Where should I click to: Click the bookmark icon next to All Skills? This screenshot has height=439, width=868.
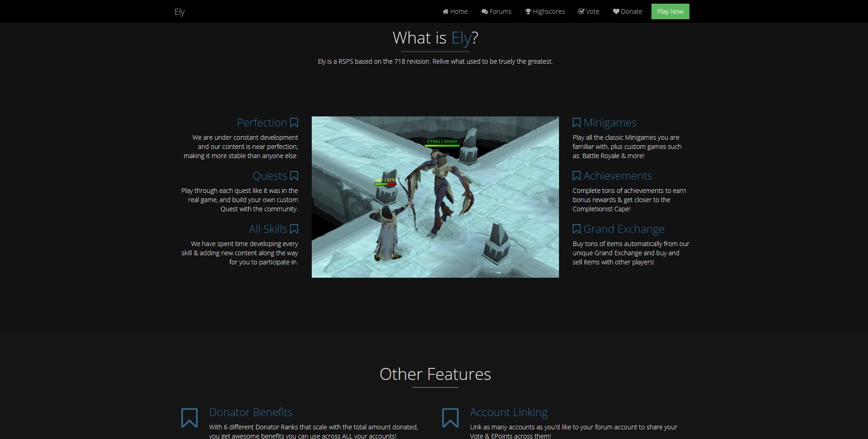tap(294, 229)
